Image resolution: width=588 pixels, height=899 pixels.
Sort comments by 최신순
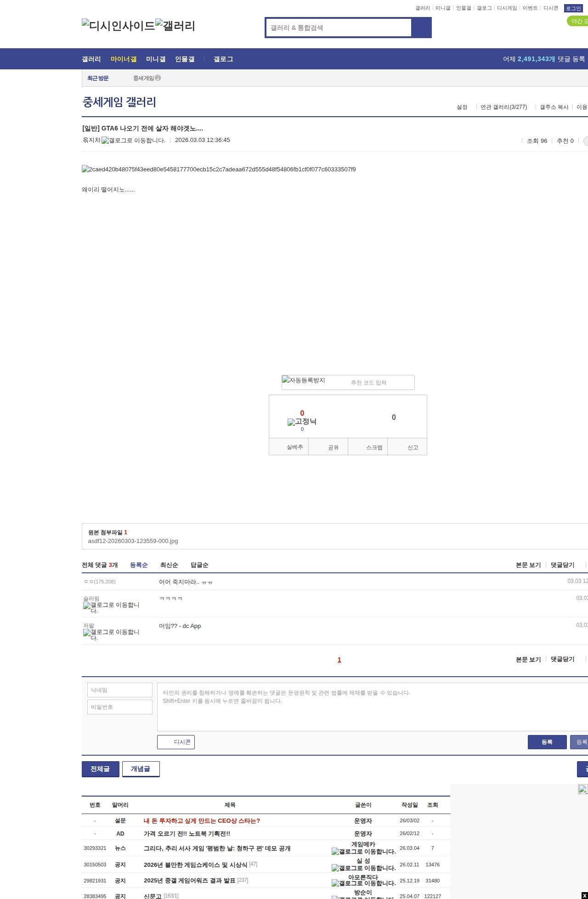169,565
